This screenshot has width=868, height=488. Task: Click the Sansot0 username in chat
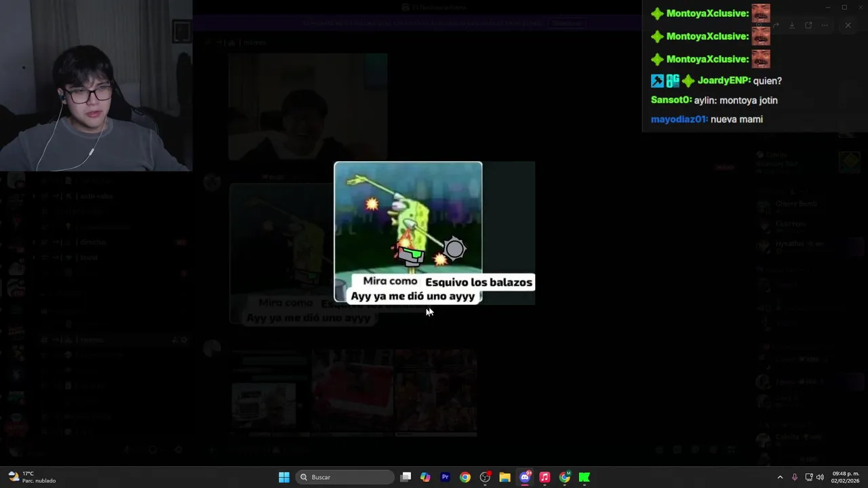tap(671, 100)
